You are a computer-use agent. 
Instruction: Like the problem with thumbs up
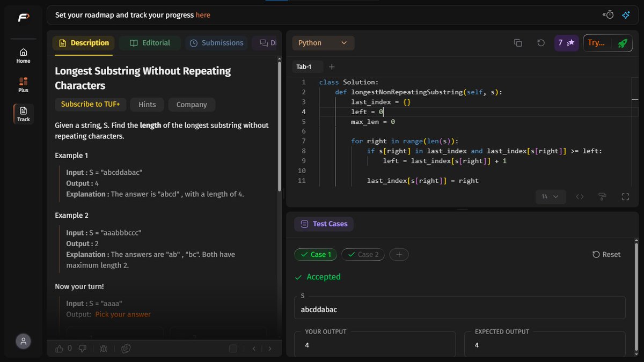[x=60, y=349]
